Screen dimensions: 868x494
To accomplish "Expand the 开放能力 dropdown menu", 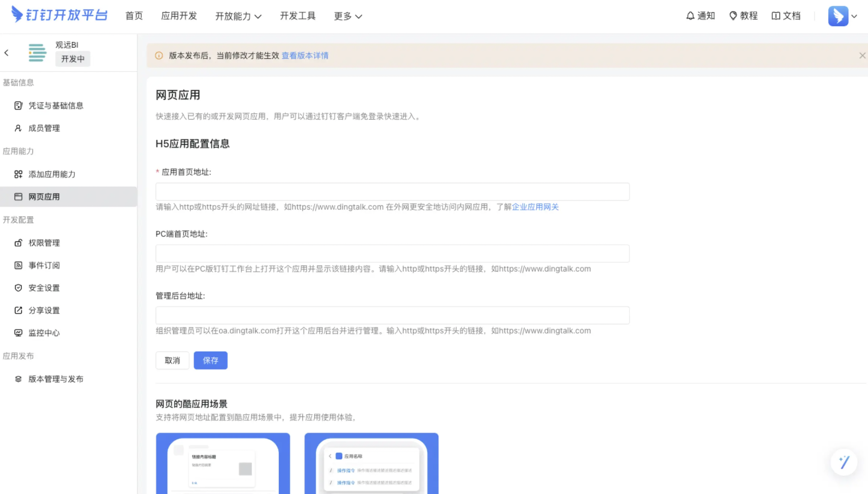I will pos(238,16).
